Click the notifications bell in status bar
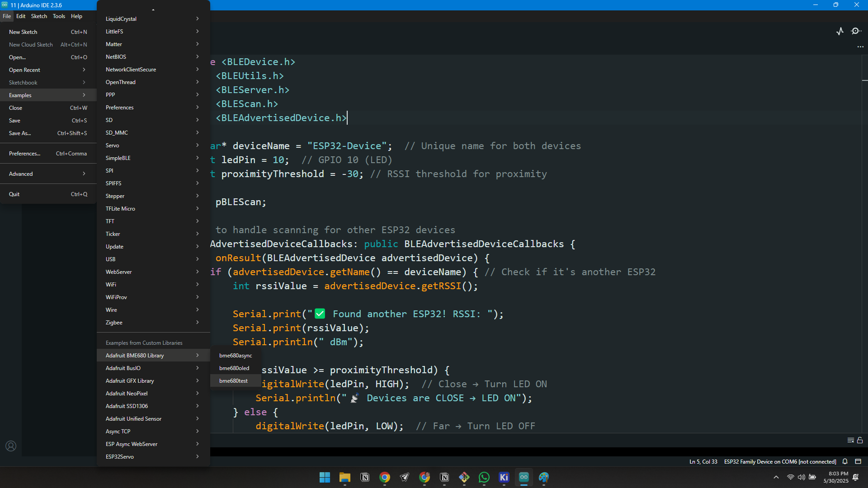The width and height of the screenshot is (868, 488). (x=845, y=461)
